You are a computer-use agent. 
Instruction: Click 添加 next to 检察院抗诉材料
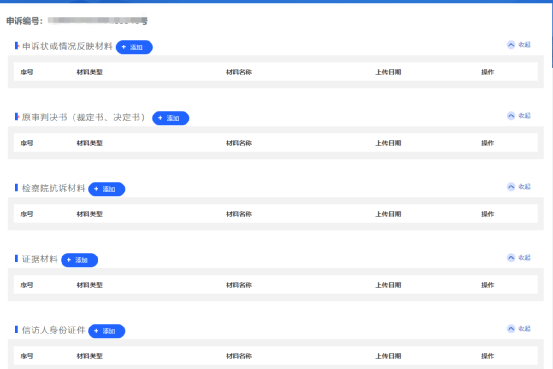point(107,189)
